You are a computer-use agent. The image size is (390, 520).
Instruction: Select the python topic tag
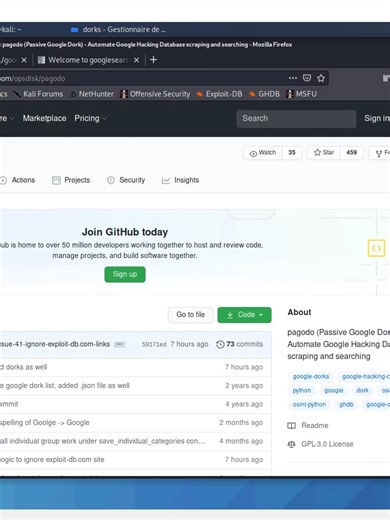(x=302, y=391)
